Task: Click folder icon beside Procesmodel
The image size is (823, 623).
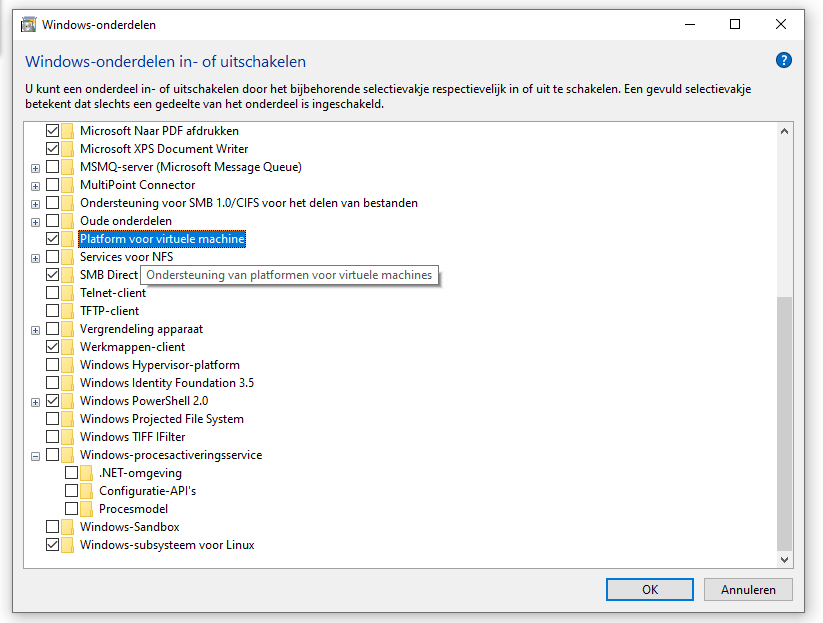Action: pyautogui.click(x=87, y=509)
